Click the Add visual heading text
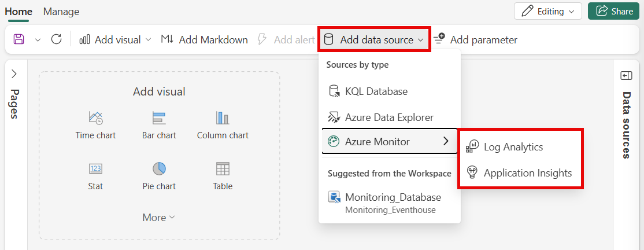644x250 pixels. [159, 91]
